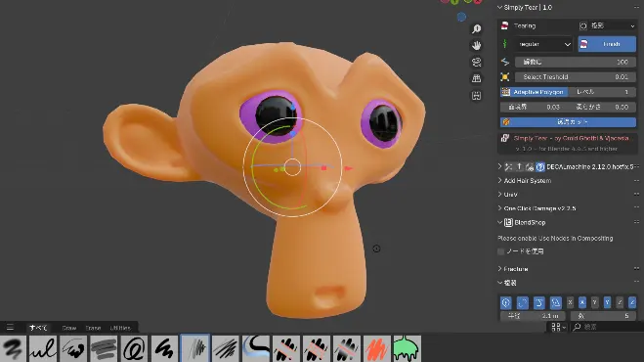Select the green dripping paint brush thumbnail
The width and height of the screenshot is (644, 362).
(407, 348)
